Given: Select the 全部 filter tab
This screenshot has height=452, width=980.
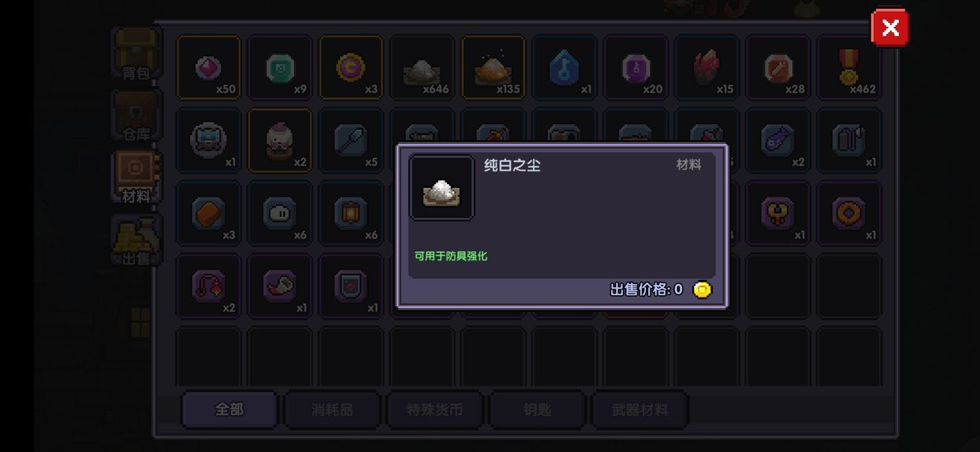Looking at the screenshot, I should click(x=229, y=410).
